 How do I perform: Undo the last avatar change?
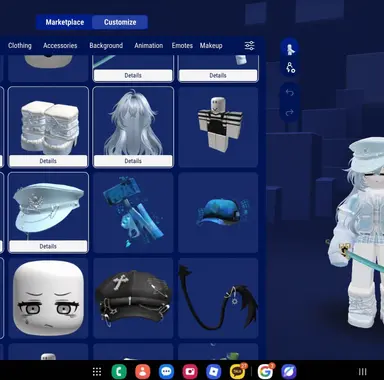(x=289, y=93)
